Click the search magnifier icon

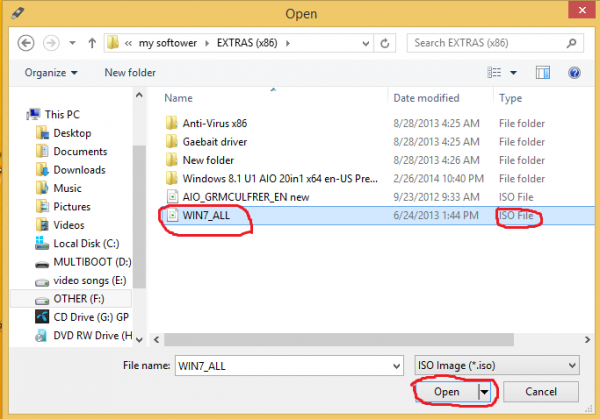(x=571, y=43)
